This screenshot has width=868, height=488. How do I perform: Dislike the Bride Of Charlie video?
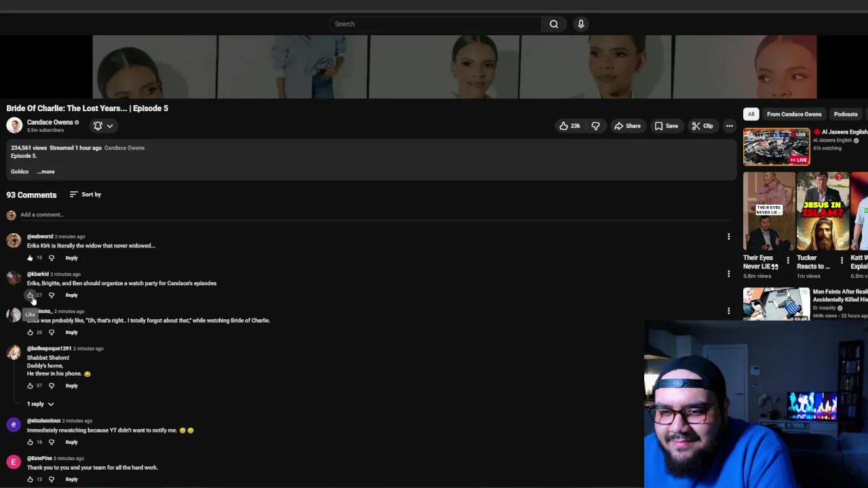coord(595,126)
